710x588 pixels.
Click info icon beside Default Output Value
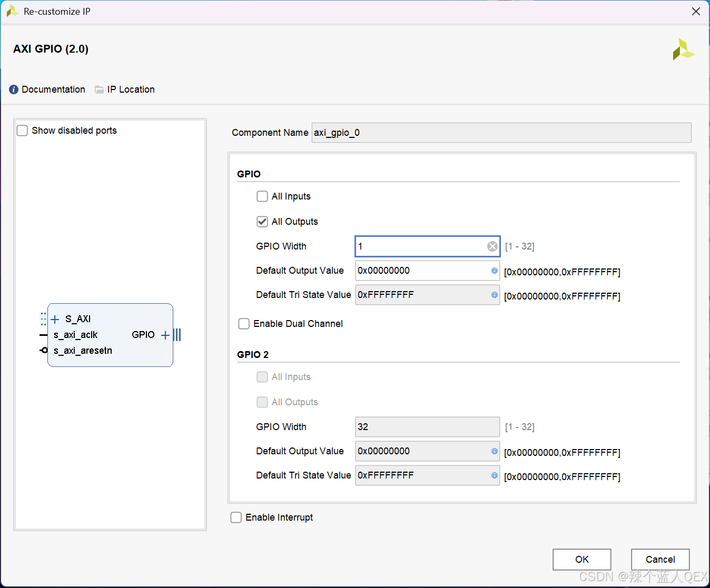point(494,271)
